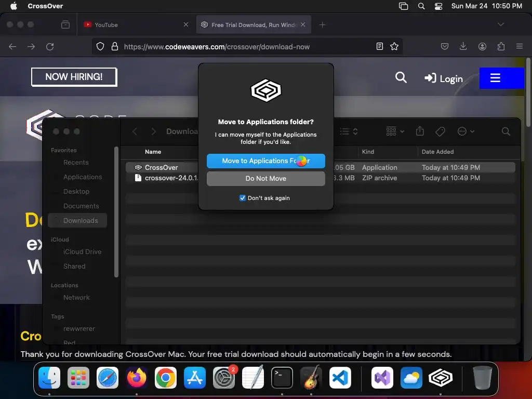
Task: Open Google Chrome from the Dock
Action: coord(166,378)
